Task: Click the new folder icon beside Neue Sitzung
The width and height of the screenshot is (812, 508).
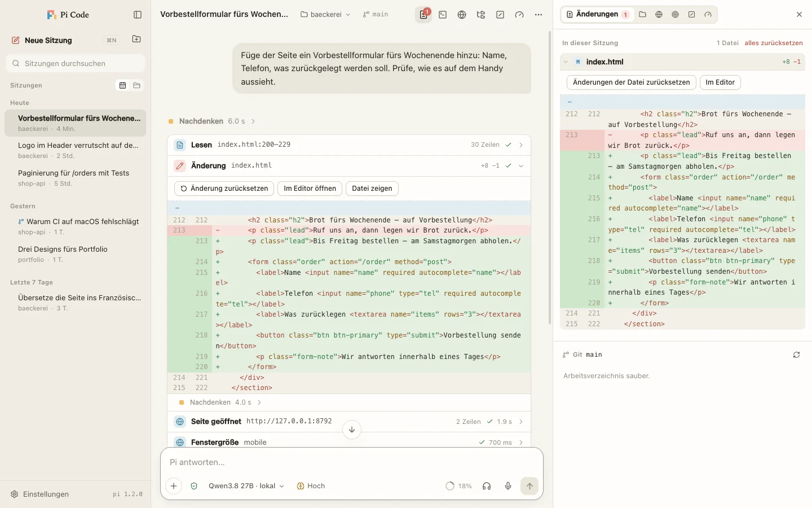Action: pos(136,40)
